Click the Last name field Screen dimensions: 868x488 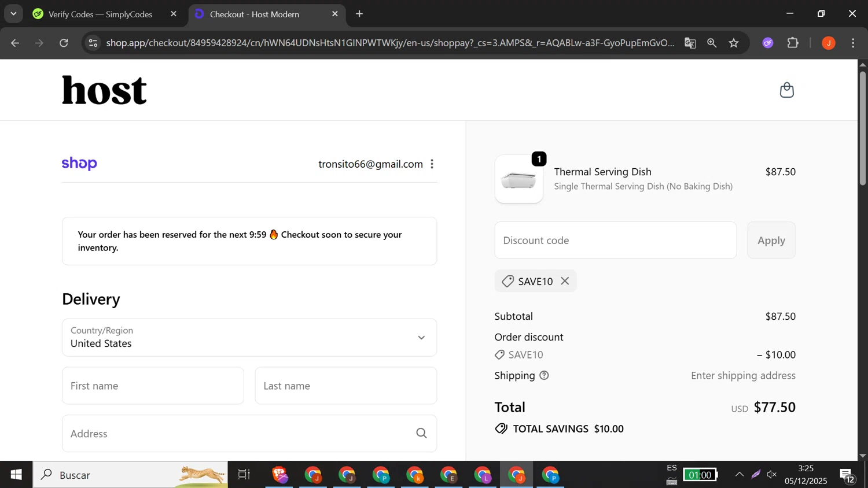pos(346,386)
